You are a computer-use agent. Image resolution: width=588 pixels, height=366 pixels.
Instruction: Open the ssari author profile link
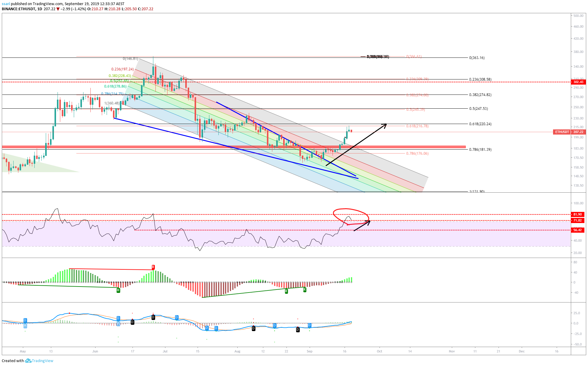tap(6, 4)
